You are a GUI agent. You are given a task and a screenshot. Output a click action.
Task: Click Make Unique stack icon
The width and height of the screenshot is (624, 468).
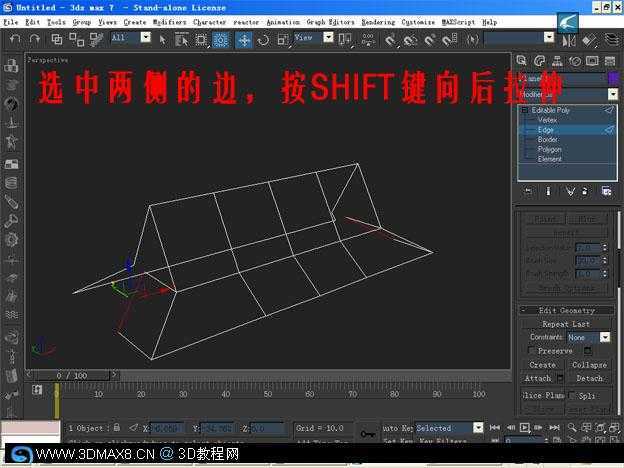coord(570,191)
